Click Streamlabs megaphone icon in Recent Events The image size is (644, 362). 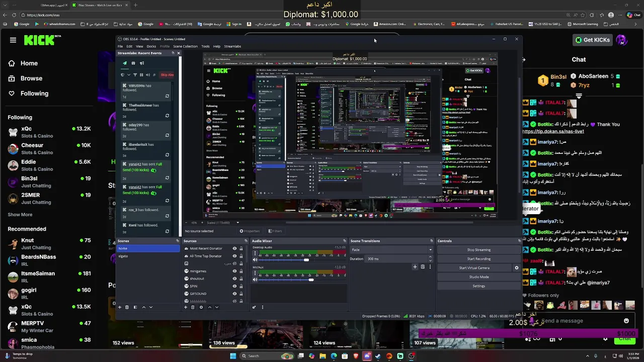coord(142,63)
